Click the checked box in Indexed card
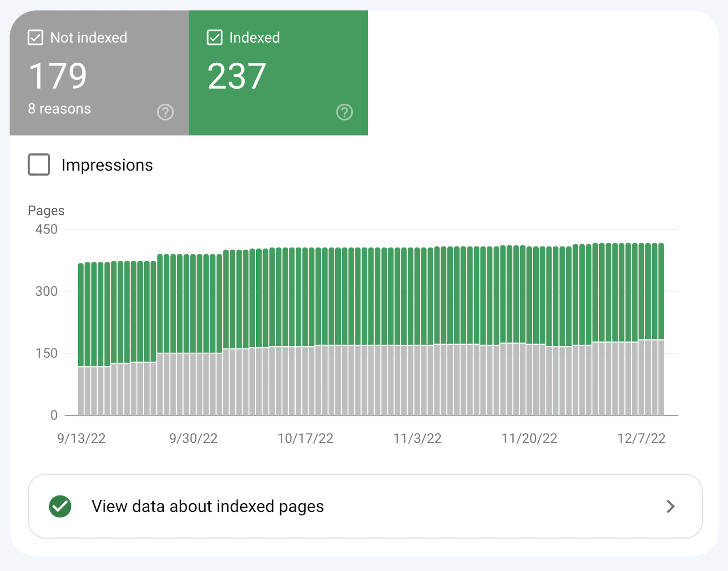Screen dimensions: 728x571 click(215, 37)
